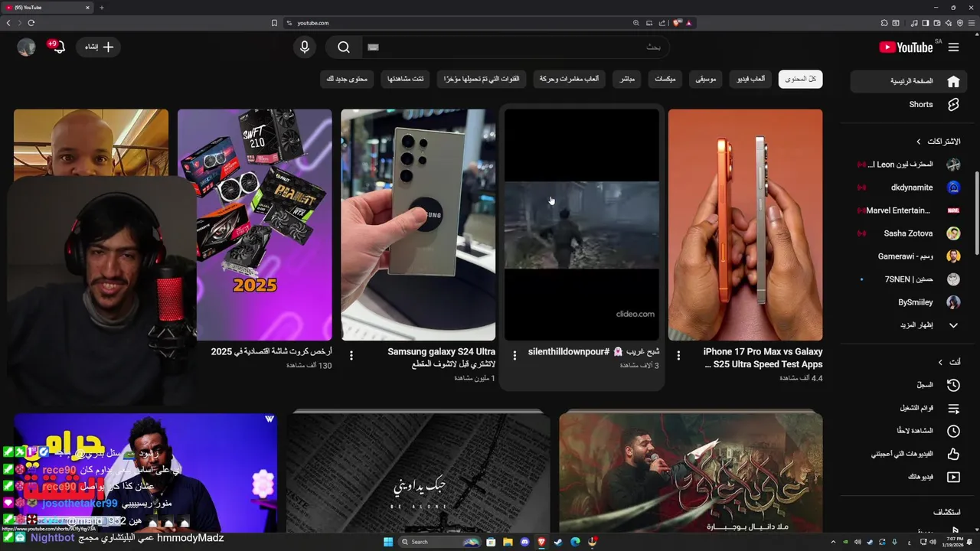Open the Samsung phone short thumbnail
980x551 pixels.
pyautogui.click(x=418, y=224)
